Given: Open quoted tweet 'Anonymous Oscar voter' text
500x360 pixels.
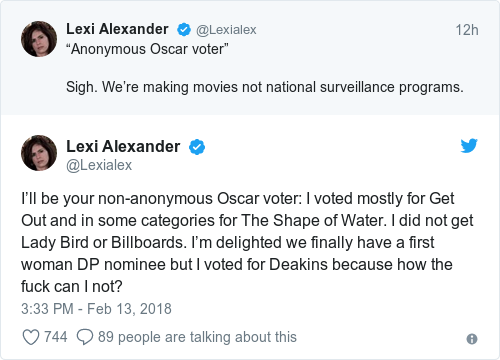Looking at the screenshot, I should pyautogui.click(x=147, y=49).
